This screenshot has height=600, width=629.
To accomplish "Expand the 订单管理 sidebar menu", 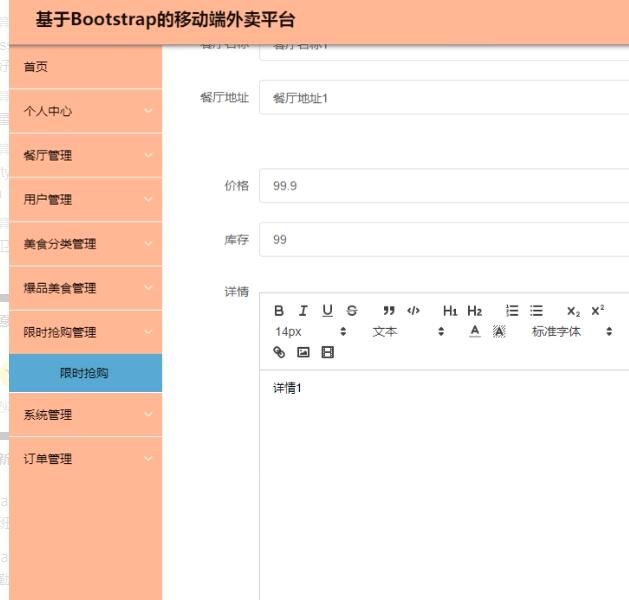I will (85, 458).
